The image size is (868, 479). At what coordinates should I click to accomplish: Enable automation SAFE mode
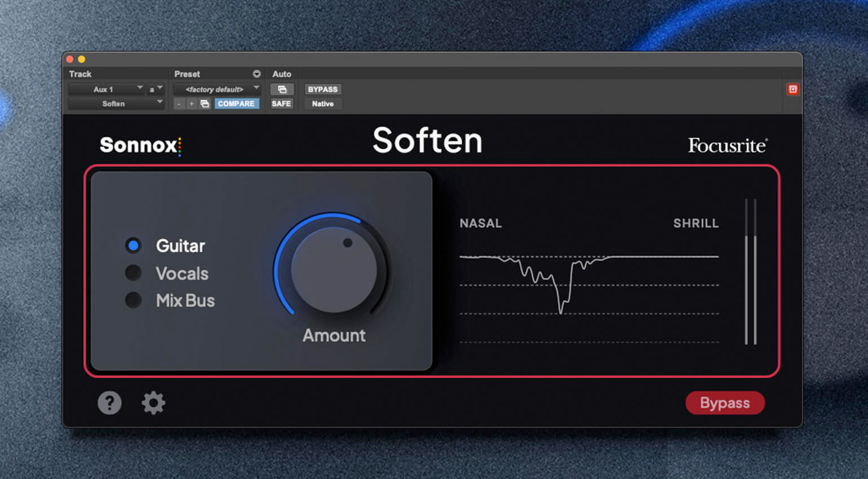coord(281,104)
